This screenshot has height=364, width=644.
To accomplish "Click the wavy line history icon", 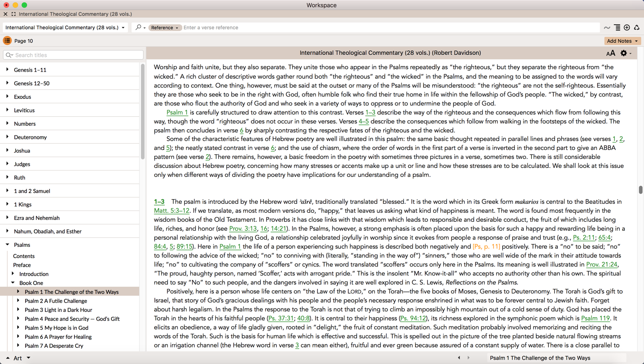I will pos(607,28).
